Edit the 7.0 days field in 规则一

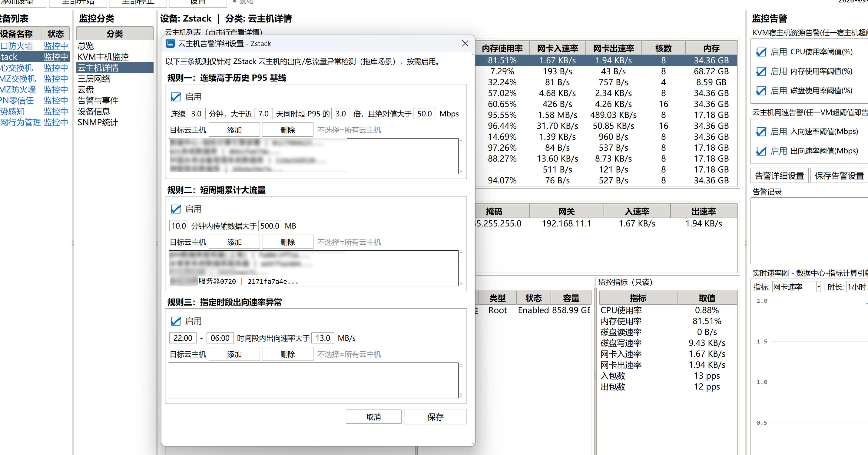[x=263, y=114]
